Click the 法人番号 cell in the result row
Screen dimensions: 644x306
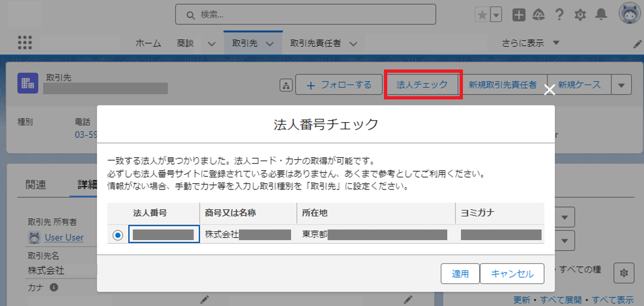(x=164, y=235)
